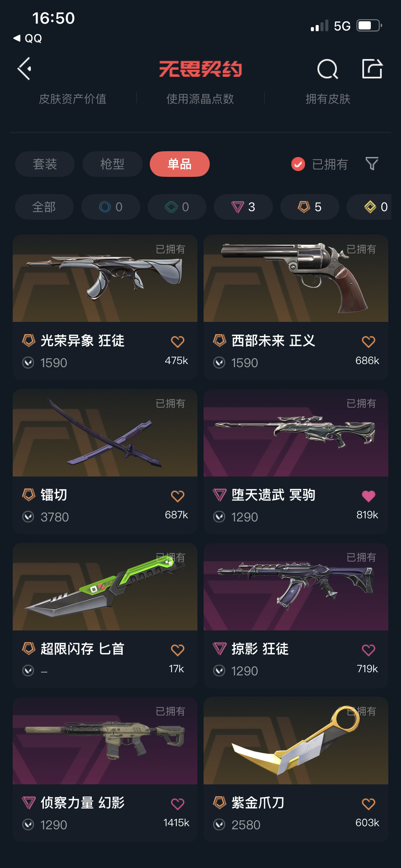Open 超限闪存 匕首 knife thumbnail
The image size is (401, 868).
click(105, 587)
